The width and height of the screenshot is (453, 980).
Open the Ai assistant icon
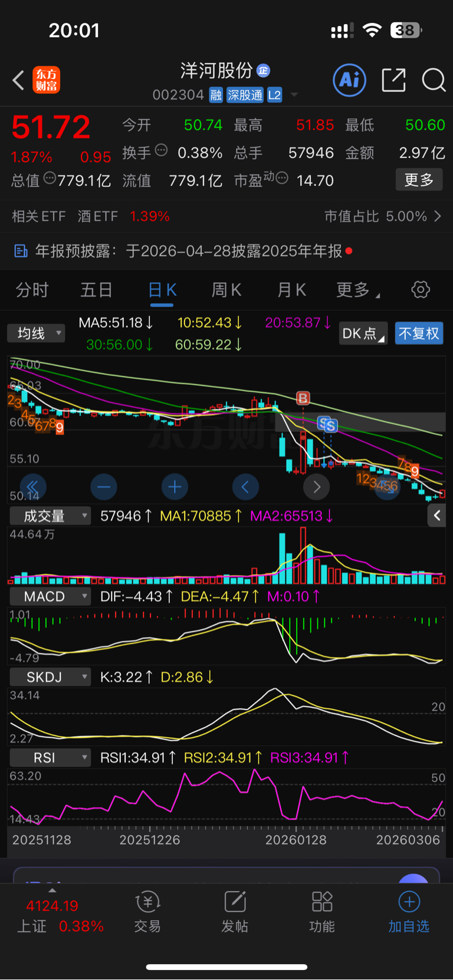click(x=350, y=80)
